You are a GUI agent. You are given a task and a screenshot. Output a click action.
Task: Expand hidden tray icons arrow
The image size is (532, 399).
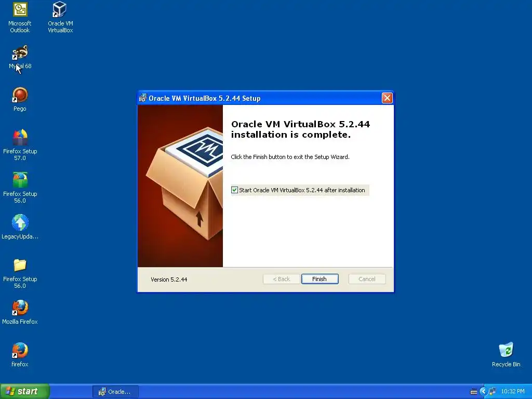(484, 392)
